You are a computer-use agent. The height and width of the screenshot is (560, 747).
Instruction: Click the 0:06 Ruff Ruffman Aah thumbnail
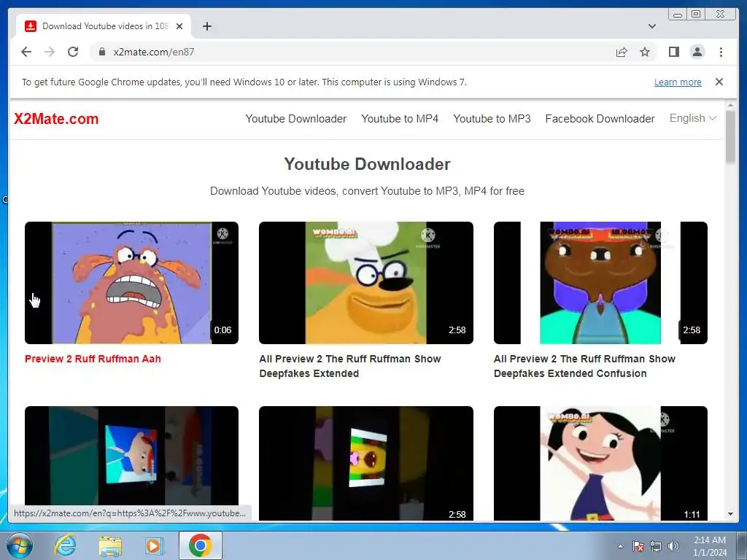pos(131,283)
